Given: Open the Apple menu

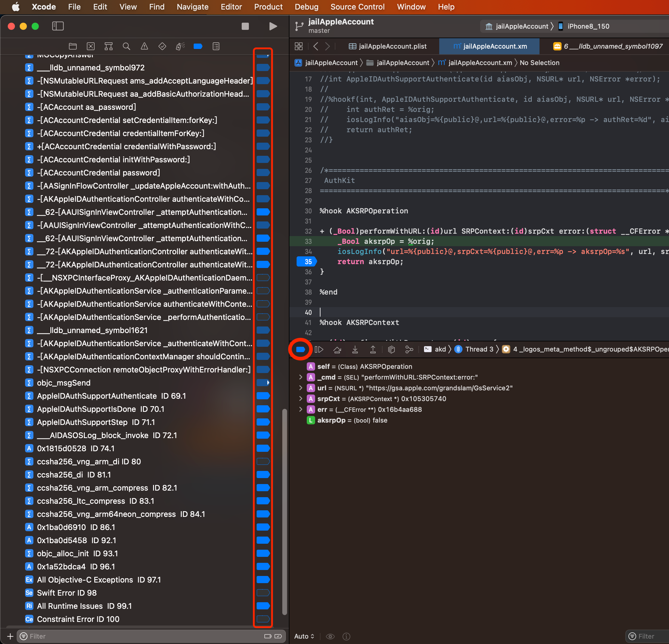Looking at the screenshot, I should 16,7.
